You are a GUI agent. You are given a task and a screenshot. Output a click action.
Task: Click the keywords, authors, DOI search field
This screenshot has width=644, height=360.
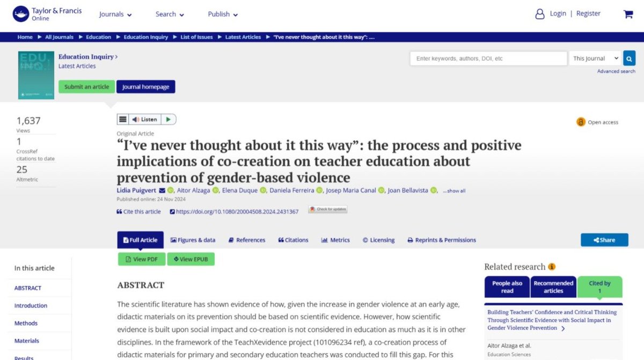pyautogui.click(x=488, y=58)
